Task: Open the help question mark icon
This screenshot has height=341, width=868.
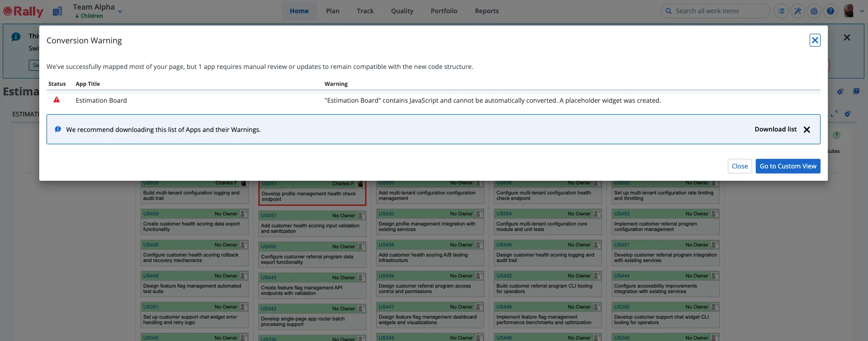Action: tap(831, 11)
